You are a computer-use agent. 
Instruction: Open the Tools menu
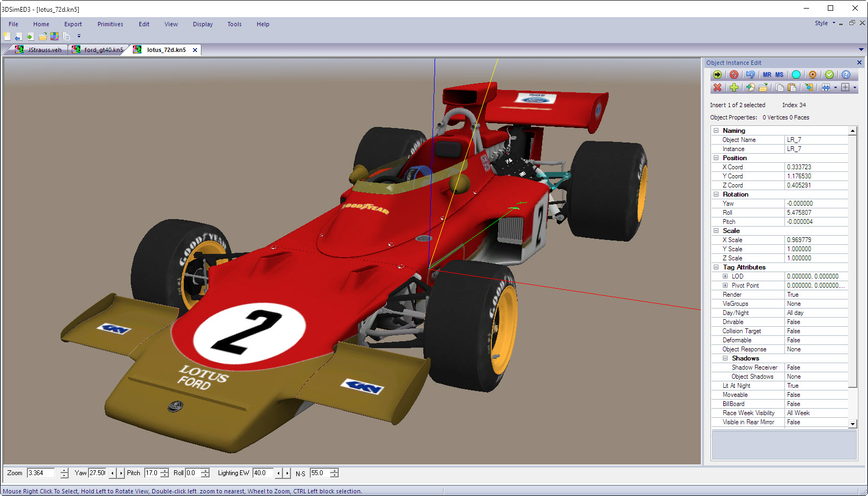click(x=235, y=24)
